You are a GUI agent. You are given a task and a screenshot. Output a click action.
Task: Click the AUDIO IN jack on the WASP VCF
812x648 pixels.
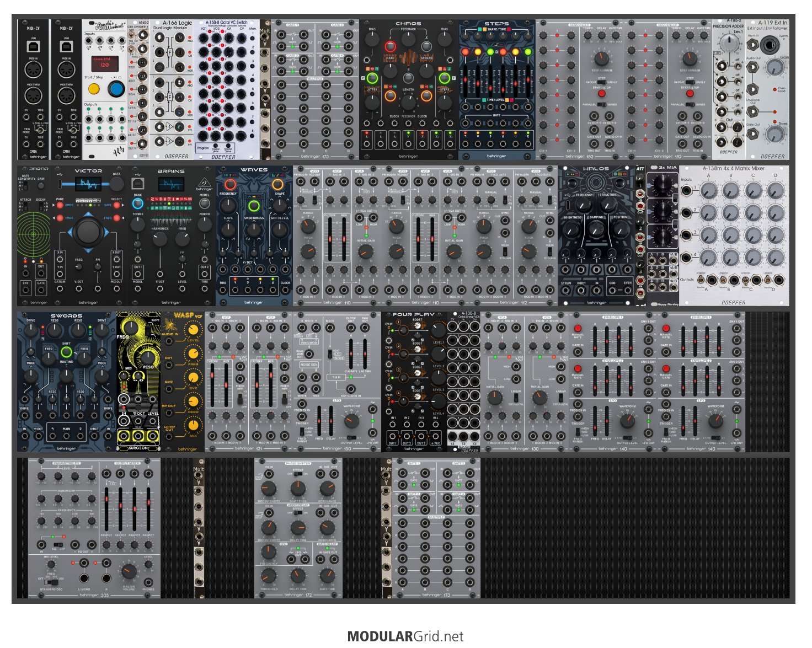(169, 341)
